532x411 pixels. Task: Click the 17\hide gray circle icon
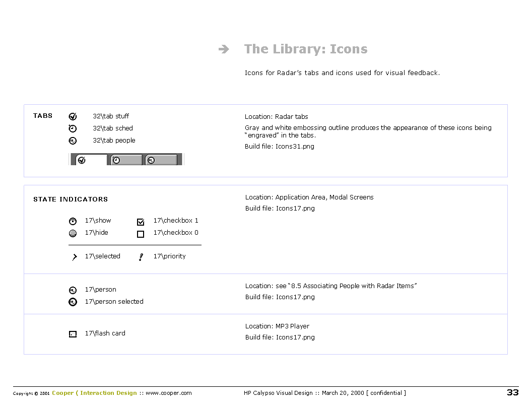click(73, 233)
